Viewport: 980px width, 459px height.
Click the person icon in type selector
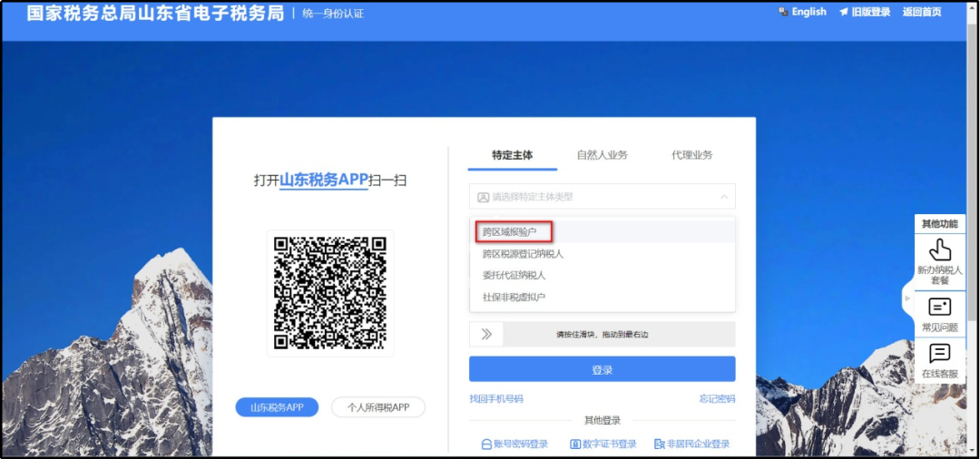[x=483, y=197]
